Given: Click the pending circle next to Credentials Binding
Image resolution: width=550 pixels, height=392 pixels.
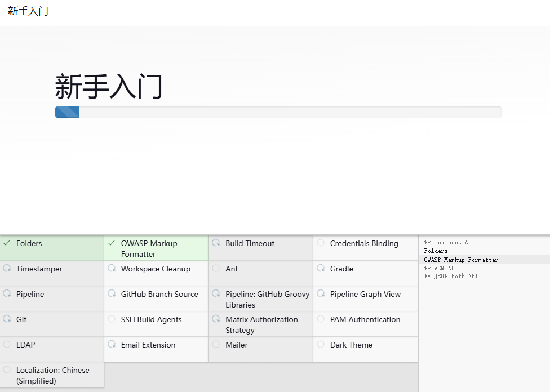Looking at the screenshot, I should 321,243.
